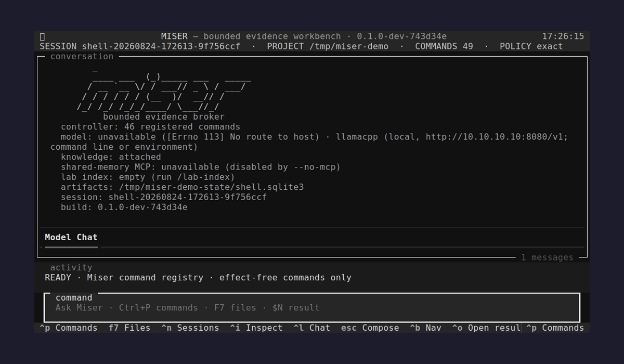
Task: Click the "conversation" panel label
Action: (82, 56)
